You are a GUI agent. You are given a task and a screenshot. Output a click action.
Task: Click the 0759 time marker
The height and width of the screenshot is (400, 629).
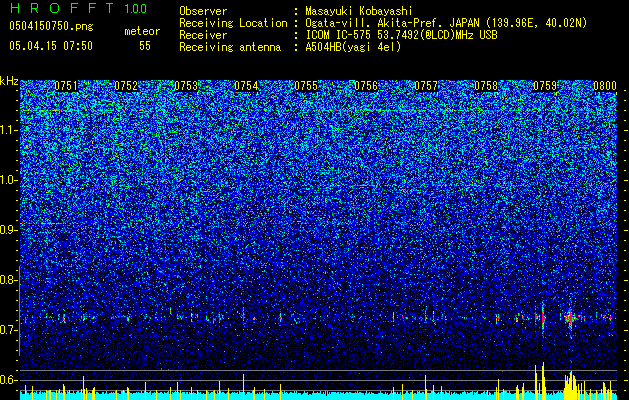tap(545, 86)
